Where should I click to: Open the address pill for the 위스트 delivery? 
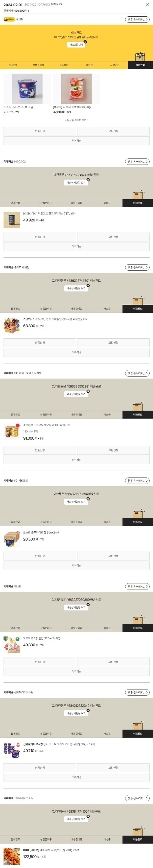137,587
